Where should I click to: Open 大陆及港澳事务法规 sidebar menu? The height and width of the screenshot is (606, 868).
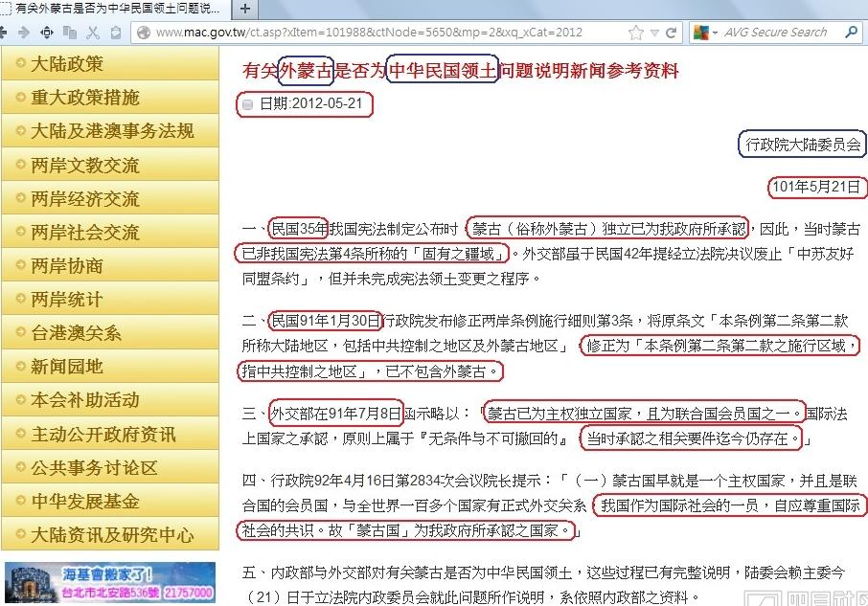[x=110, y=131]
